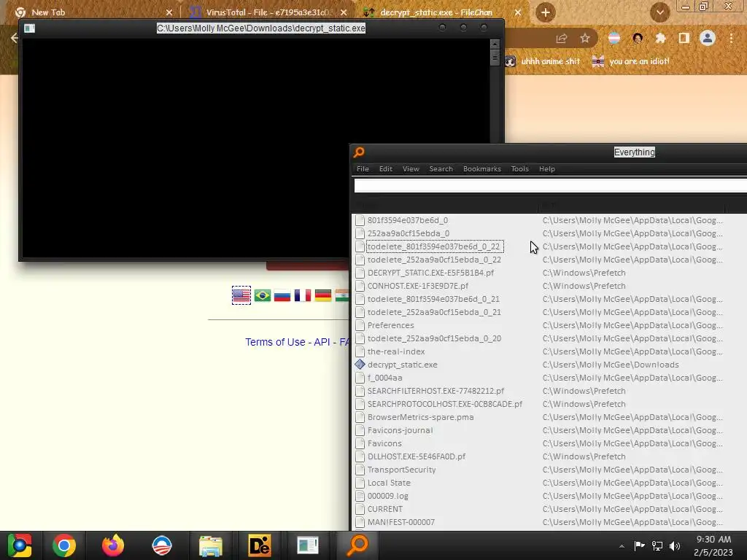
Task: Click the Everything search input field
Action: click(x=550, y=186)
